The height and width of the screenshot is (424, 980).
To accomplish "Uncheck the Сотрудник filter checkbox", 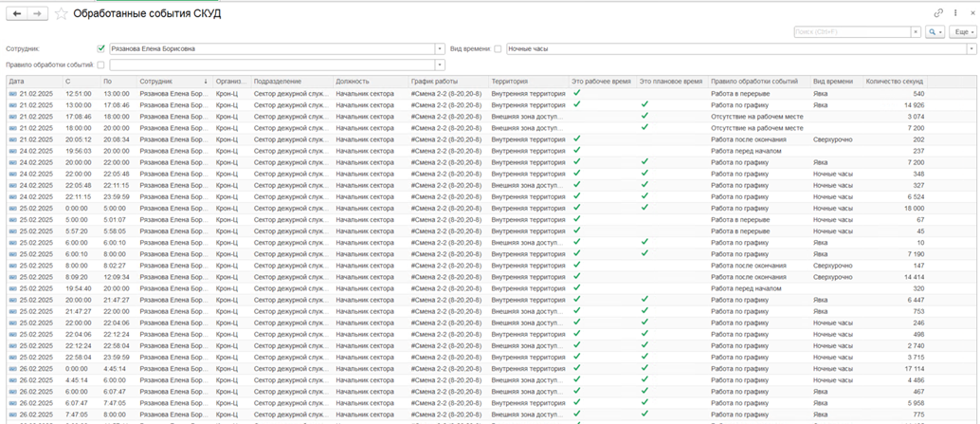I will pyautogui.click(x=101, y=48).
